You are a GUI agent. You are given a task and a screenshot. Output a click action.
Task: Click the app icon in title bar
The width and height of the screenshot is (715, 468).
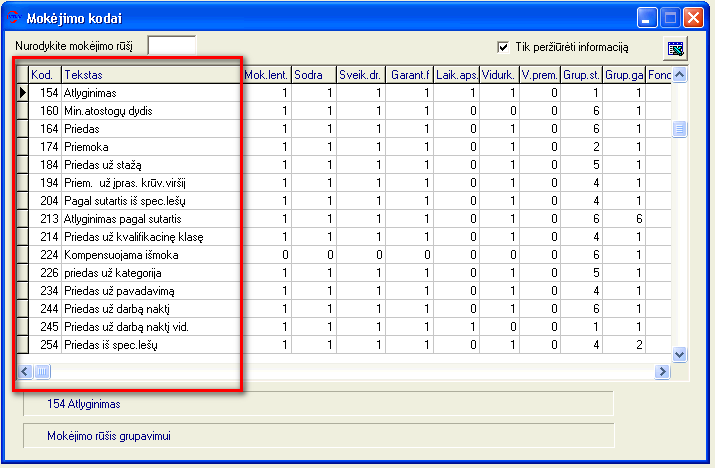(14, 17)
